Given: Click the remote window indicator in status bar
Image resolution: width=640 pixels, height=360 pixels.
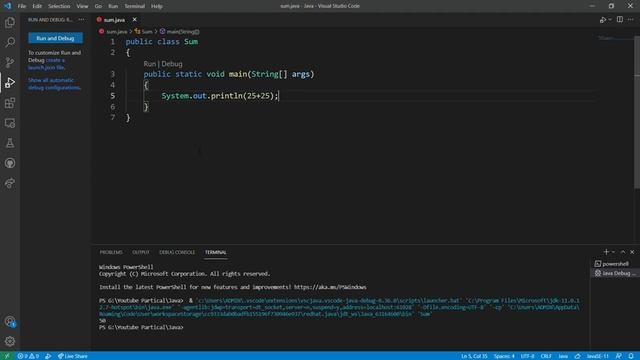Looking at the screenshot, I should [x=7, y=356].
